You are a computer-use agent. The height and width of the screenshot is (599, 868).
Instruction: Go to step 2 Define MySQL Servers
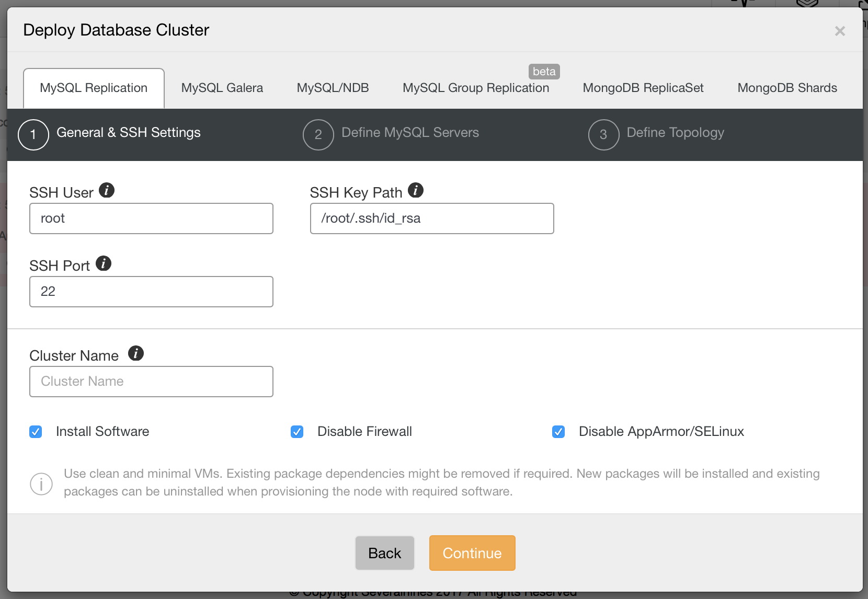(391, 134)
